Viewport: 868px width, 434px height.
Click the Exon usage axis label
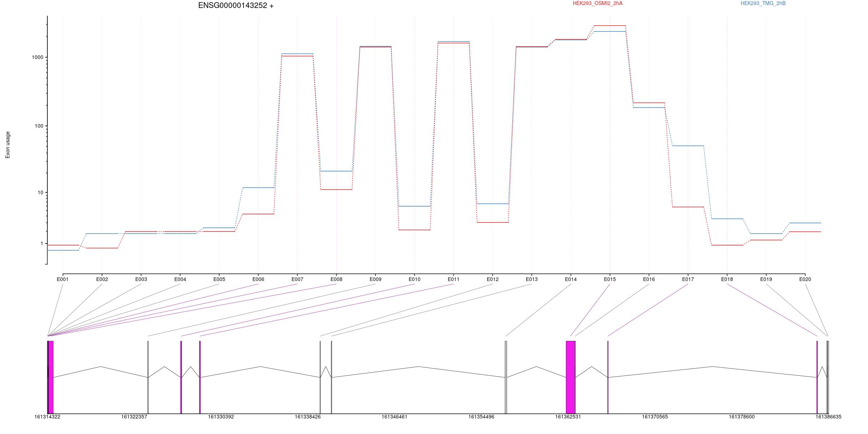tap(8, 145)
